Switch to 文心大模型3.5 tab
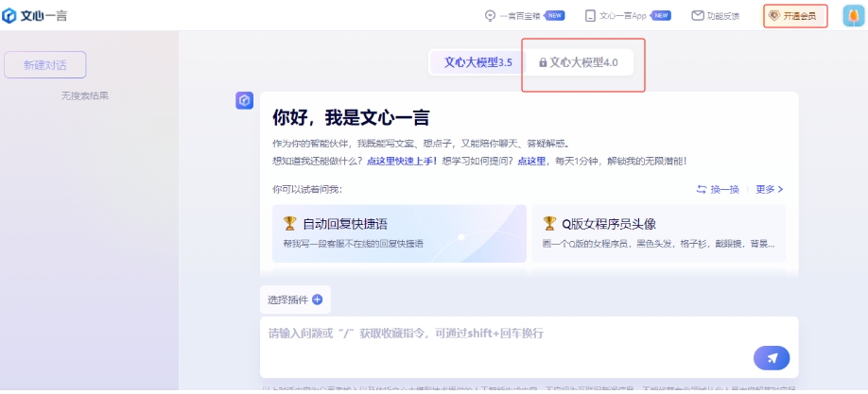Image resolution: width=868 pixels, height=394 pixels. (x=477, y=62)
